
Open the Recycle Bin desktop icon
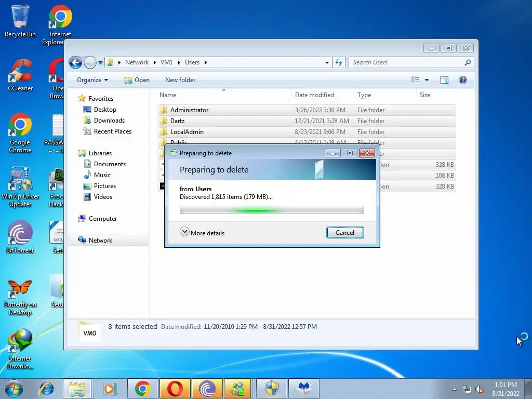click(20, 21)
